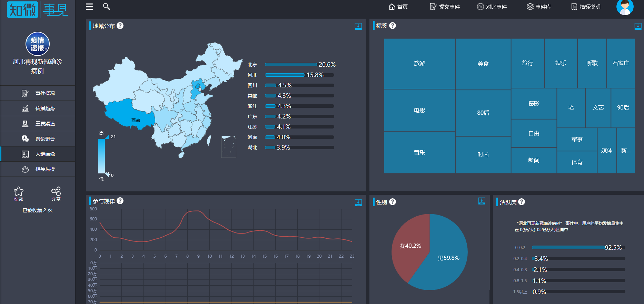Download the 性别 chart
Image resolution: width=644 pixels, height=304 pixels.
(482, 201)
